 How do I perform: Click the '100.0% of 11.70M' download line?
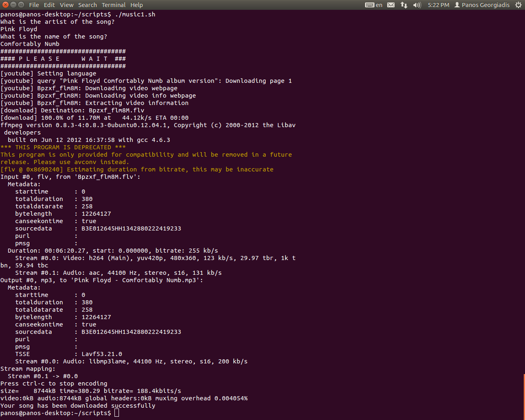tap(94, 118)
